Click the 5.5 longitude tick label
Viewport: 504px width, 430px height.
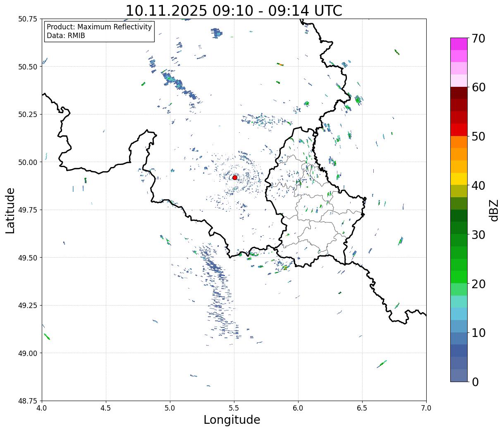tap(234, 408)
